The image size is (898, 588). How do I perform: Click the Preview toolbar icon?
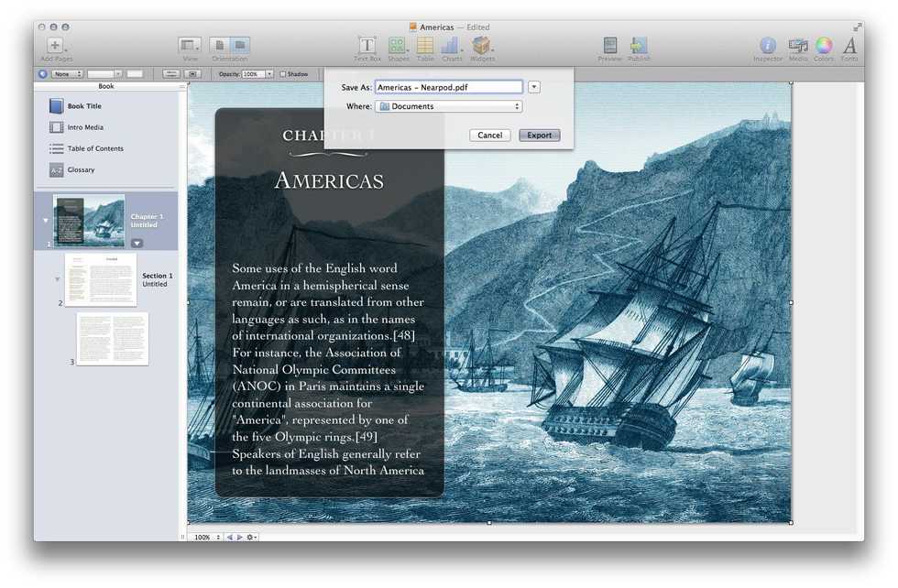pos(609,46)
